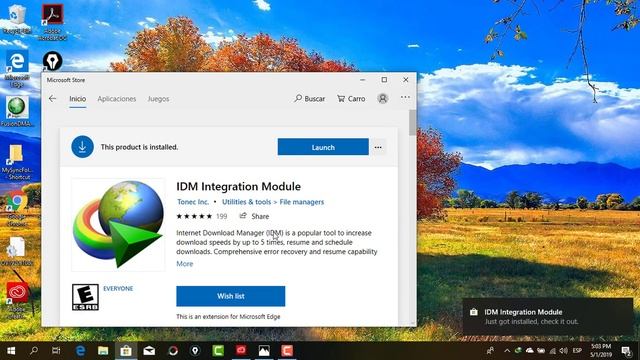Open the Action Center notifications icon
Viewport: 640px width, 360px height.
(627, 351)
